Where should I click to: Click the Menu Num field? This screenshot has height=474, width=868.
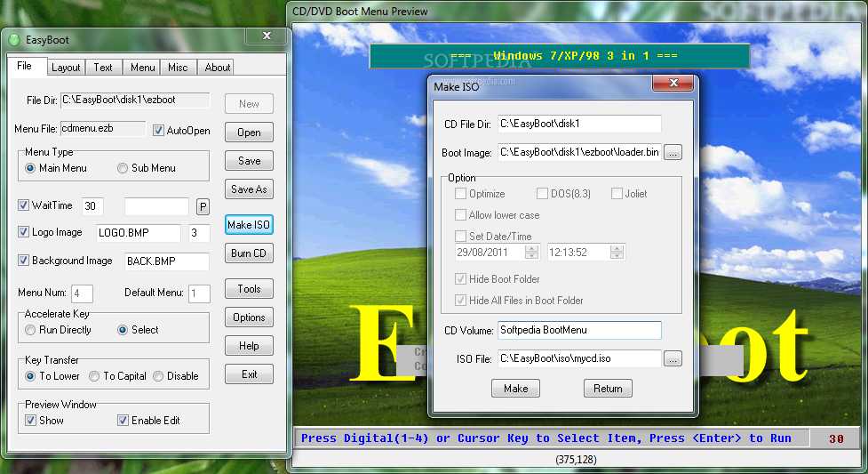pos(82,293)
